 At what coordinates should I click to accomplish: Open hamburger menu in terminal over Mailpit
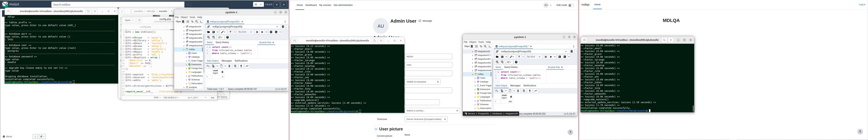(x=95, y=11)
